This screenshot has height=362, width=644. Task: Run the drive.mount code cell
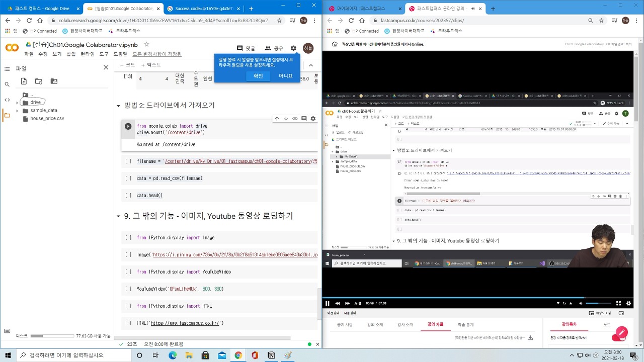click(128, 127)
